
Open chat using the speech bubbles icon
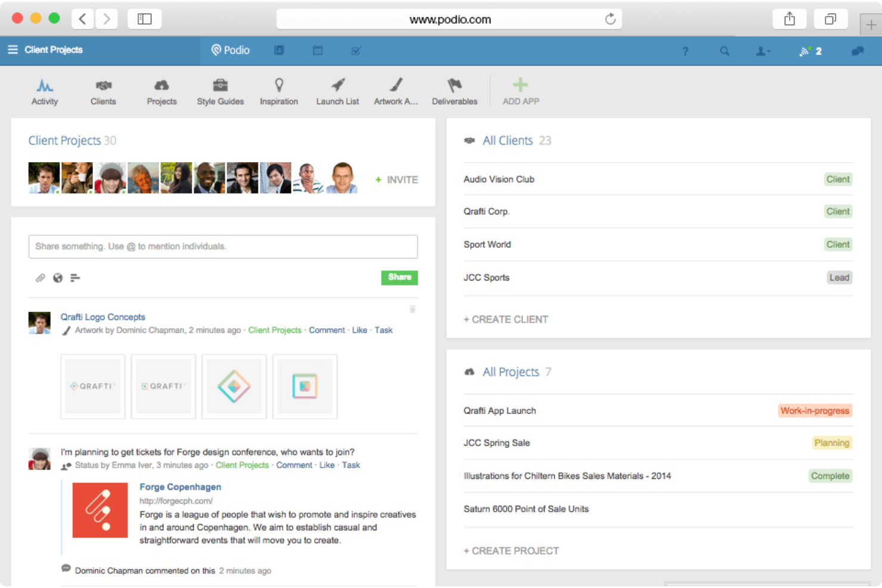tap(857, 51)
